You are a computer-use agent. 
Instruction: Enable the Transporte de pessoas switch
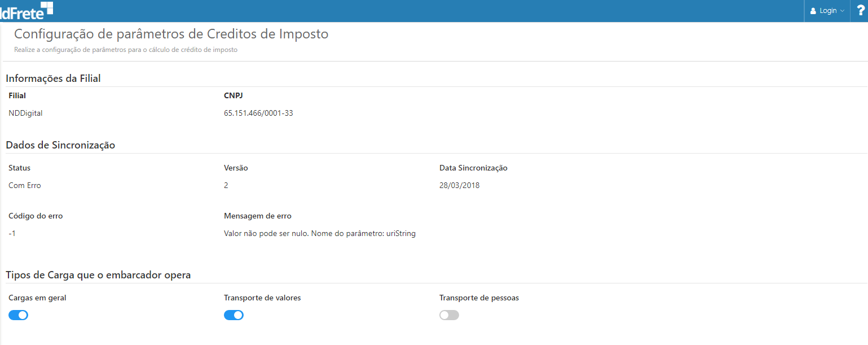pos(449,315)
